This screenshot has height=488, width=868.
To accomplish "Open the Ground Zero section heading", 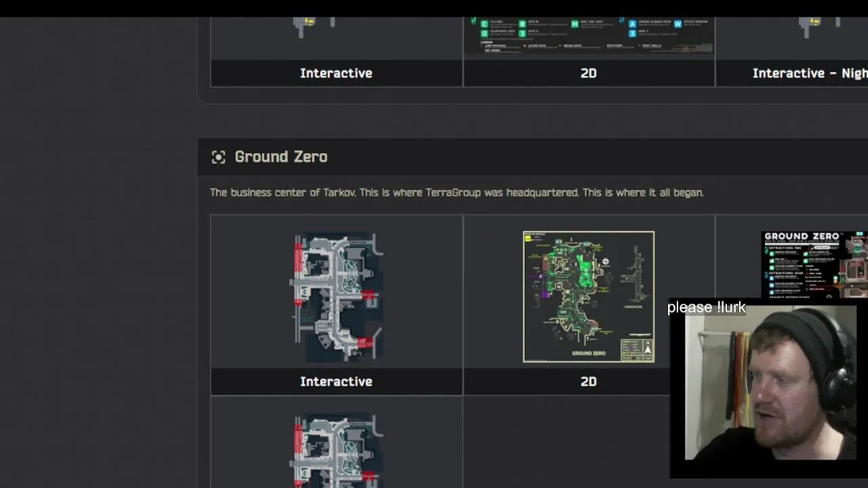I will (x=281, y=157).
